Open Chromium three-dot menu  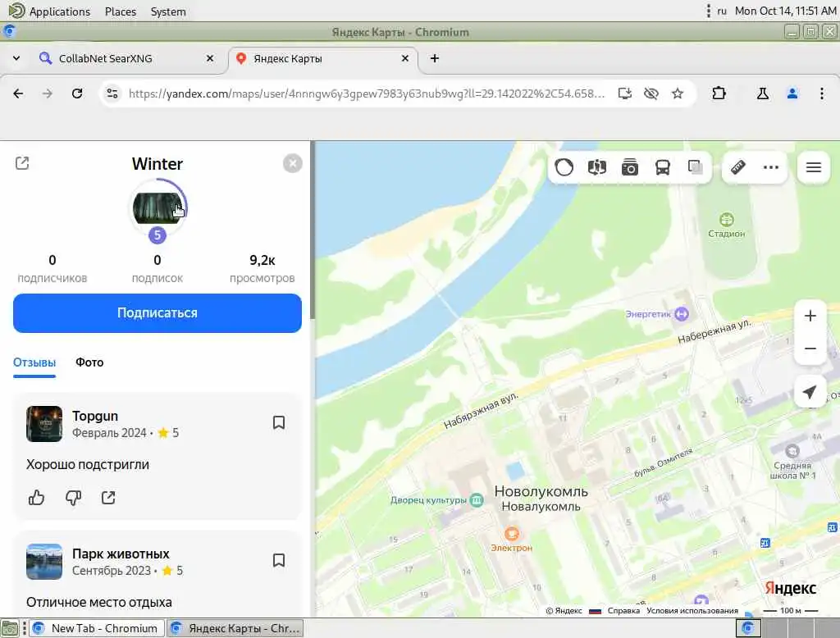click(x=822, y=93)
